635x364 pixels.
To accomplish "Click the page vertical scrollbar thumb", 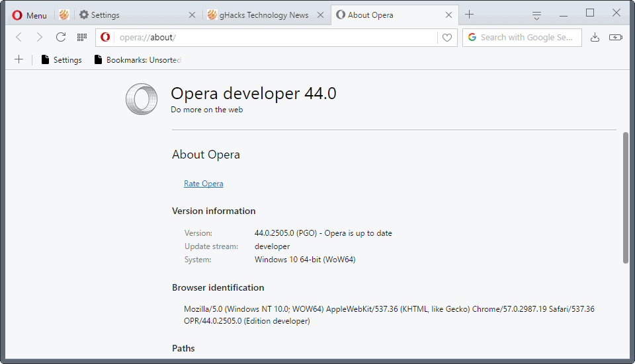I will [626, 198].
